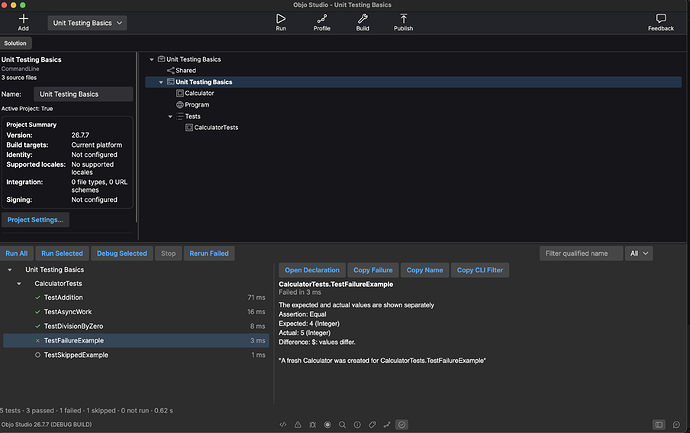690x433 pixels.
Task: Click the 71 ms duration value
Action: pos(256,298)
